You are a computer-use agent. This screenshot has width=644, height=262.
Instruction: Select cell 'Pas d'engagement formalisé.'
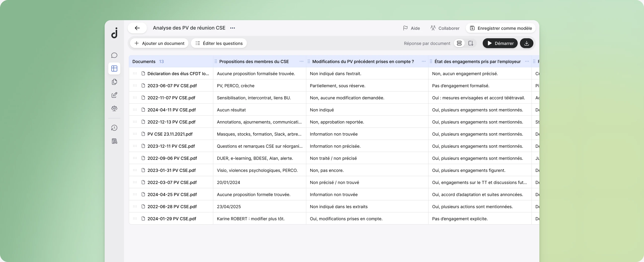point(480,86)
